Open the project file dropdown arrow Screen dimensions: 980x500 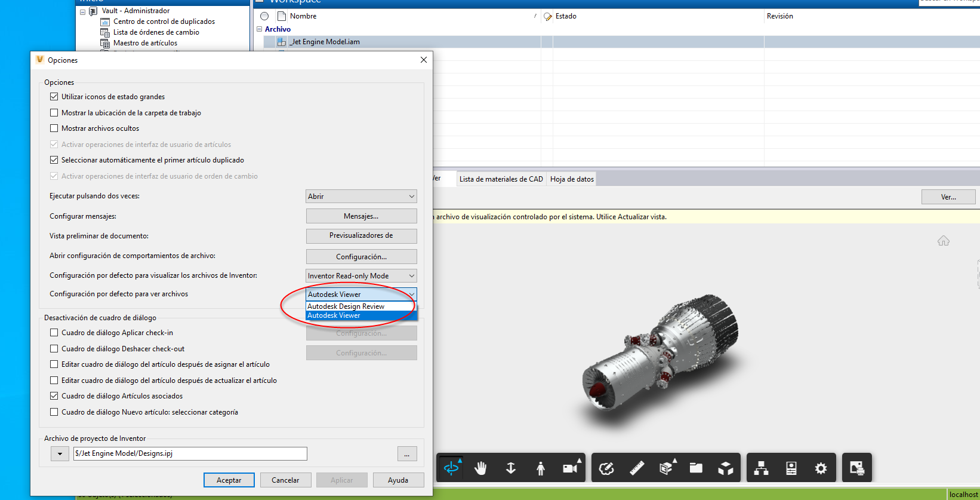click(x=60, y=454)
